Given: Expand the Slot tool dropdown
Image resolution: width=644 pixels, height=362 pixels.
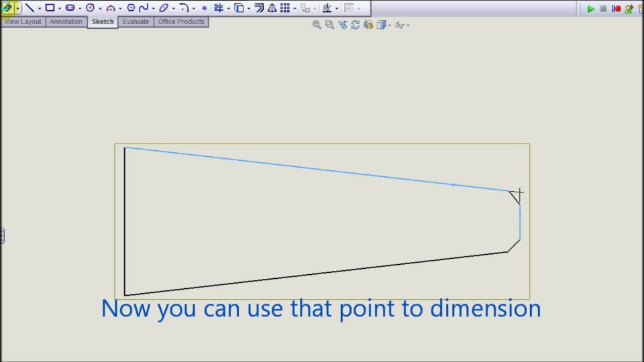Looking at the screenshot, I should pyautogui.click(x=80, y=8).
